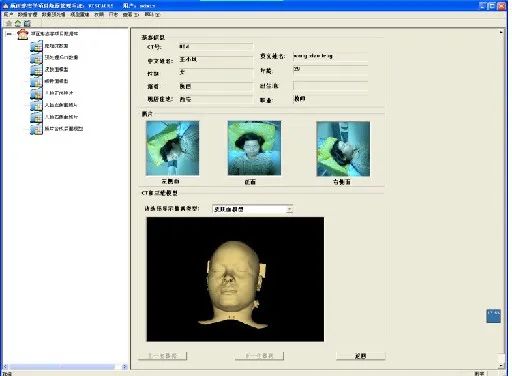Open the display model type dropdown
Screen dimensions: 512x376
pos(252,209)
